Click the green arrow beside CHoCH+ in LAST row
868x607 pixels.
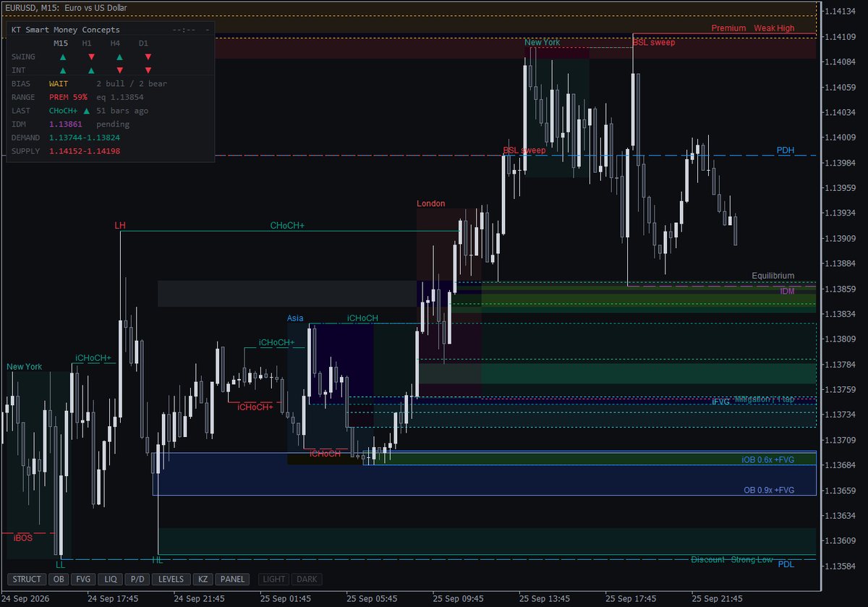pyautogui.click(x=87, y=111)
